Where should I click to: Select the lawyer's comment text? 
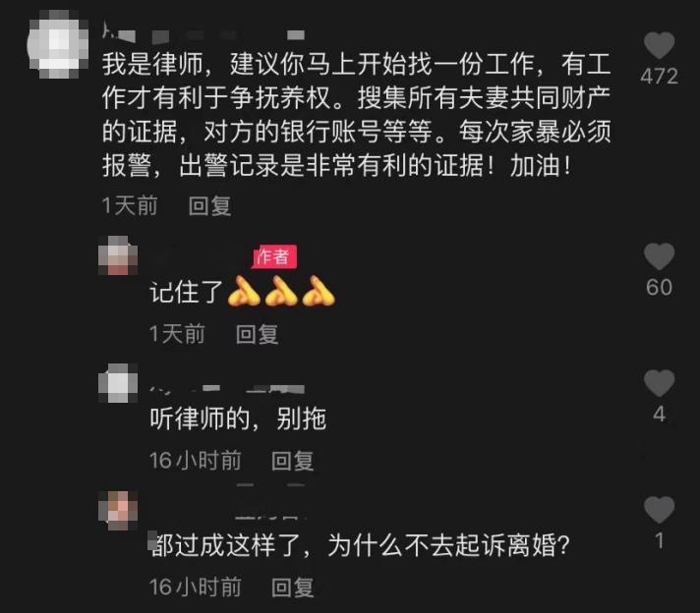pos(356,115)
